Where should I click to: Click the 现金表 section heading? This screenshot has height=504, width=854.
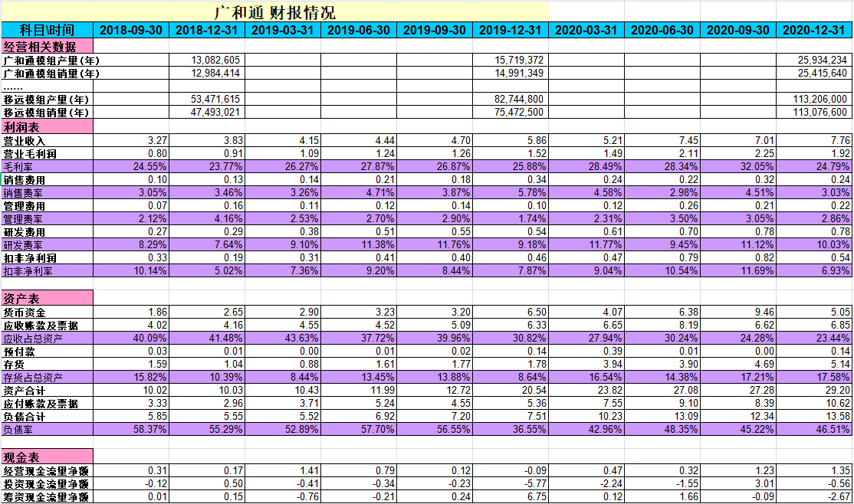coord(48,456)
